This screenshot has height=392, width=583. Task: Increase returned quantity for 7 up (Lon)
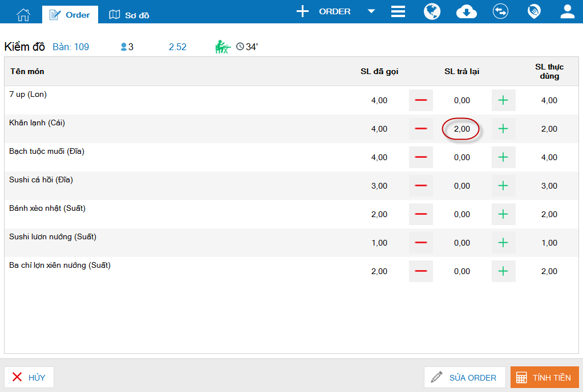(504, 100)
